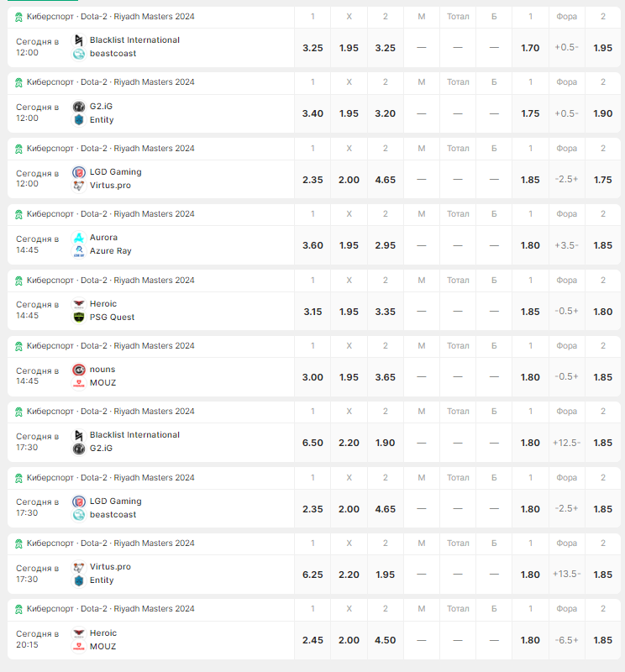Pick draw odds 2.20 in Virtus.pro vs Entity

tap(349, 575)
